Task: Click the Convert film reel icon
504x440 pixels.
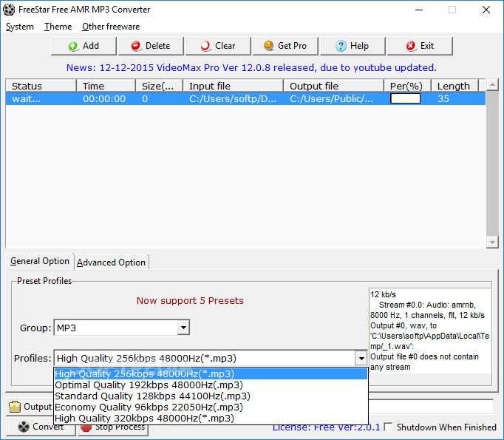Action: 24,427
